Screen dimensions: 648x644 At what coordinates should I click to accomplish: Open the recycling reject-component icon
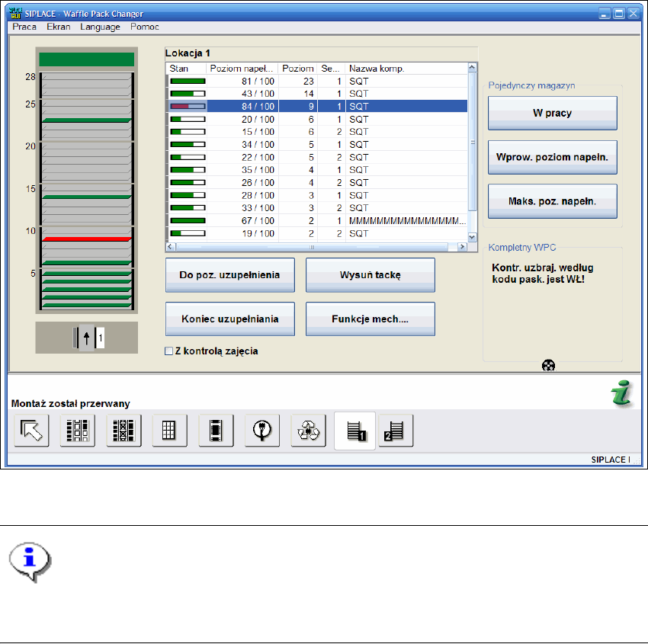(308, 431)
